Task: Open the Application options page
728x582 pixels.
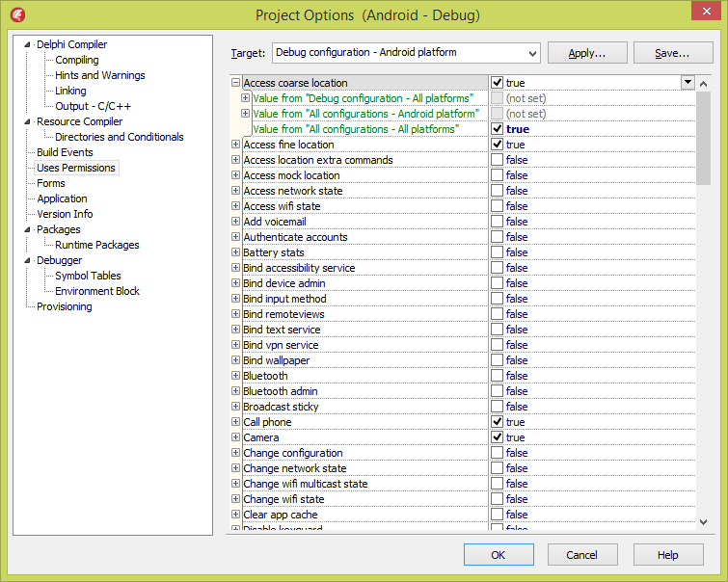Action: (63, 198)
